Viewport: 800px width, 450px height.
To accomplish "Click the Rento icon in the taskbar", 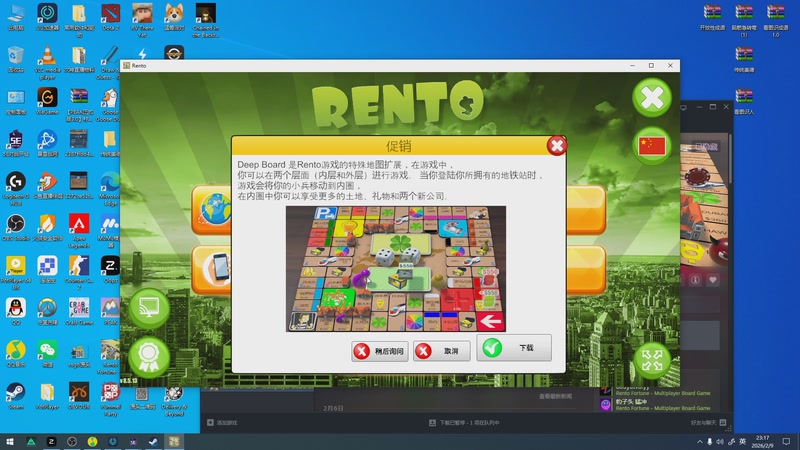I will [x=174, y=442].
